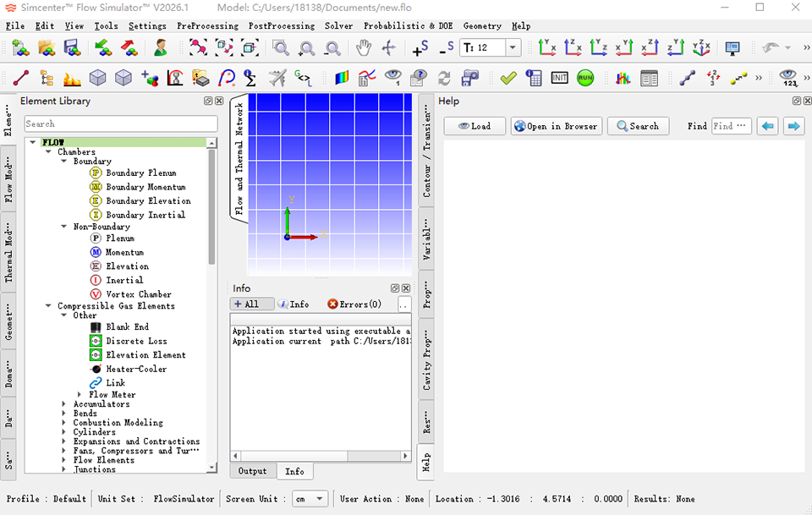Toggle the All filter in Info panel
The height and width of the screenshot is (515, 812).
(x=252, y=304)
